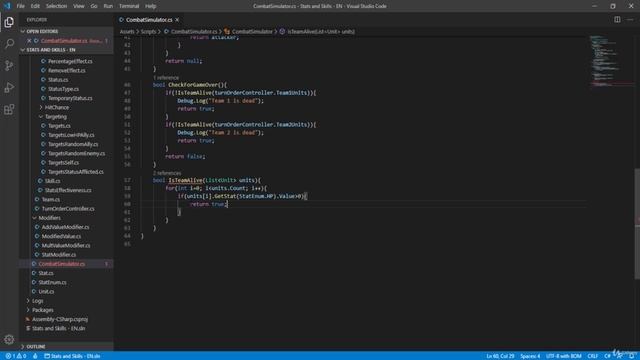
Task: Open Targets.cs file
Action: [x=59, y=126]
